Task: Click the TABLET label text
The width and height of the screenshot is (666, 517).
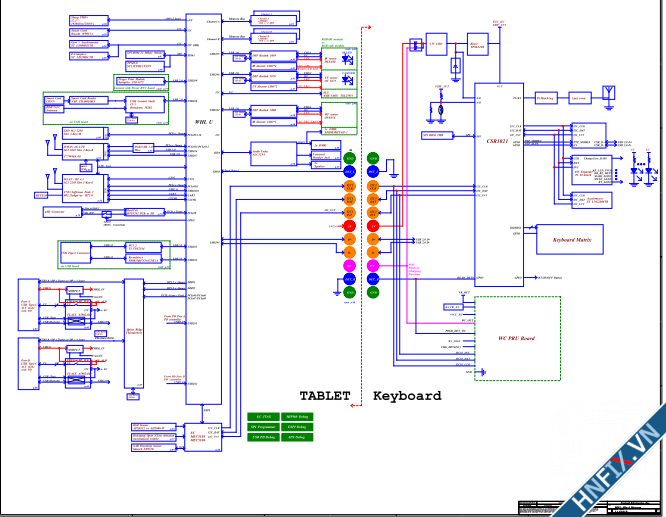Action: click(x=326, y=396)
